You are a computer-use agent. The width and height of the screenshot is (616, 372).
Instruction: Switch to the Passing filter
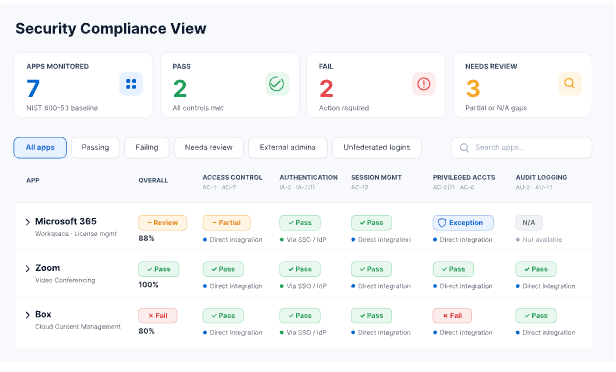click(95, 148)
